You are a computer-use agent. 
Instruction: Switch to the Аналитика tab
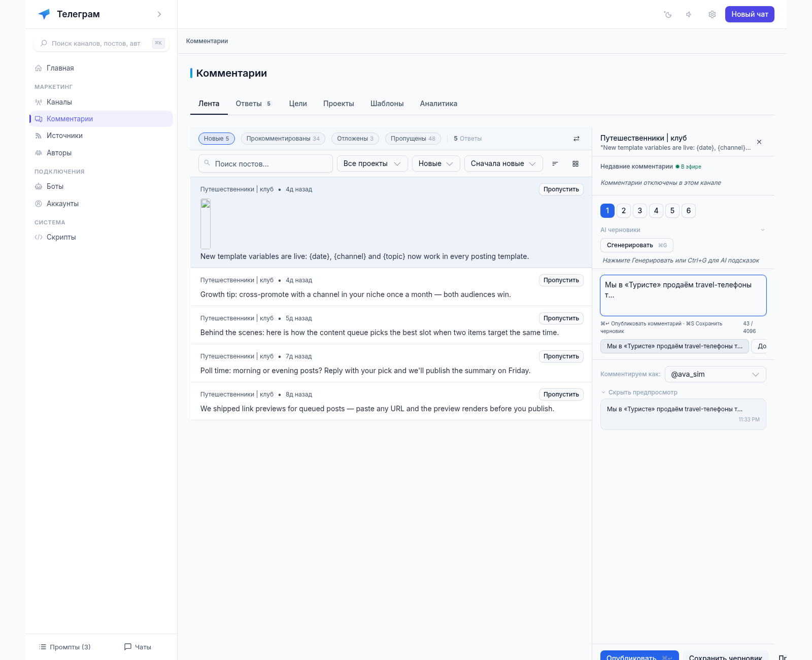(x=438, y=104)
